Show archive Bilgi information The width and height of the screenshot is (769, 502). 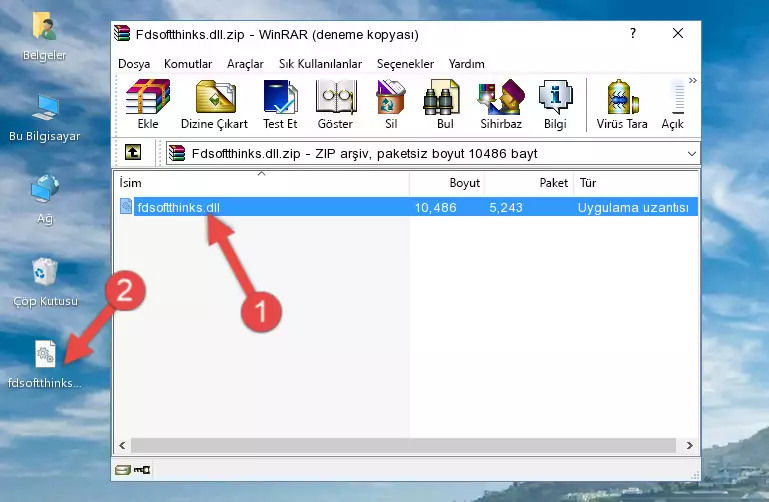pyautogui.click(x=555, y=104)
